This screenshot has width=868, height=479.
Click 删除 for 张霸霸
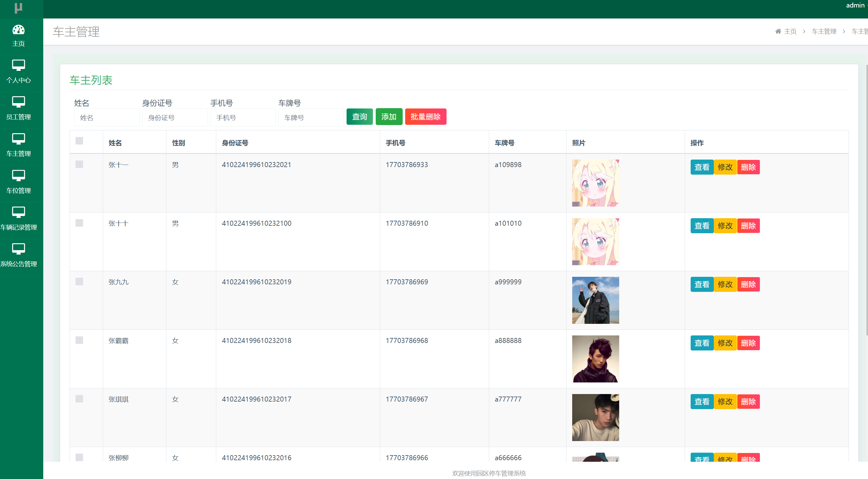pyautogui.click(x=748, y=343)
